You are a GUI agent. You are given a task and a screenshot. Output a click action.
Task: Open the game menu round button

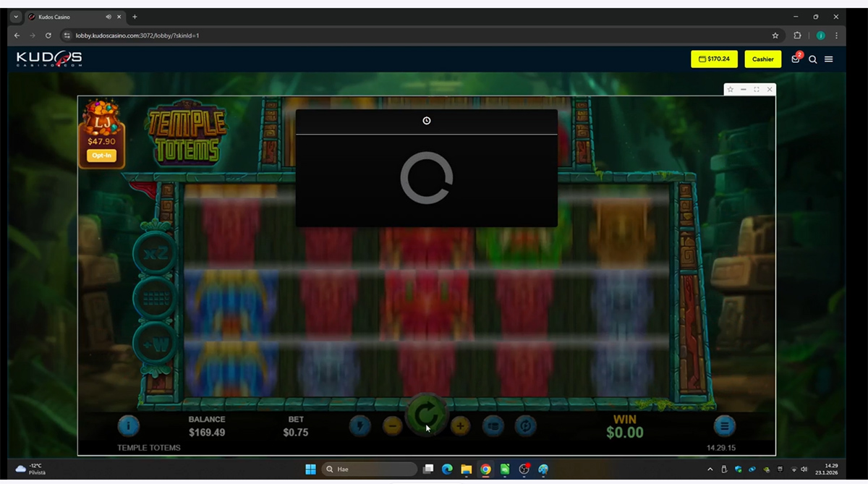(x=724, y=426)
